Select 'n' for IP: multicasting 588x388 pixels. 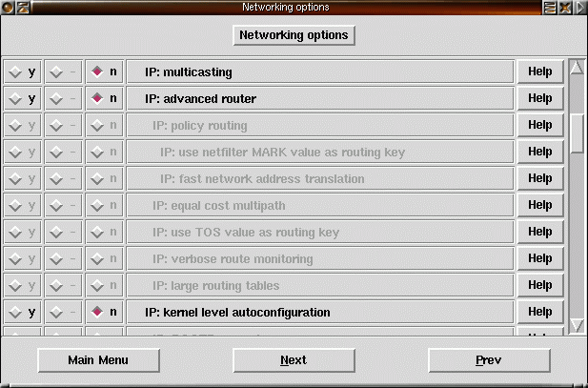pos(104,71)
